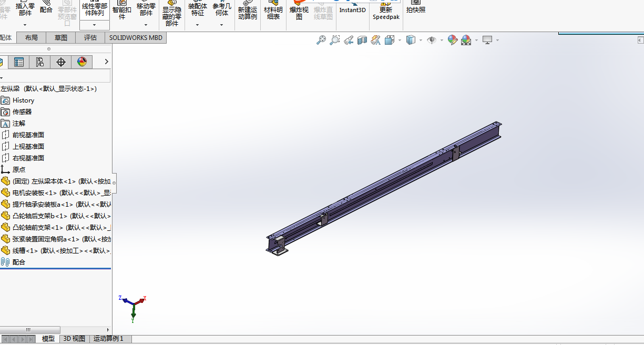This screenshot has height=345, width=644.
Task: Select 提升轴承安装板a<1> component
Action: coord(55,205)
